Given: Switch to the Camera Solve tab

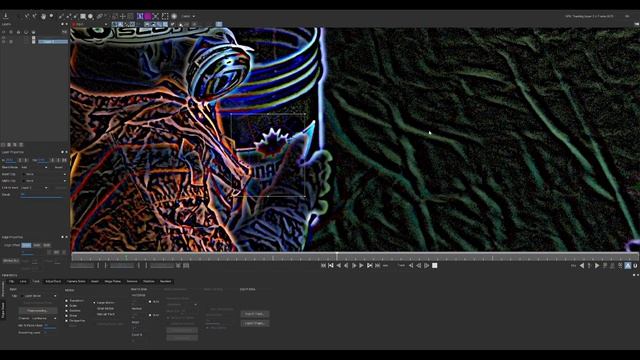Looking at the screenshot, I should [x=76, y=282].
